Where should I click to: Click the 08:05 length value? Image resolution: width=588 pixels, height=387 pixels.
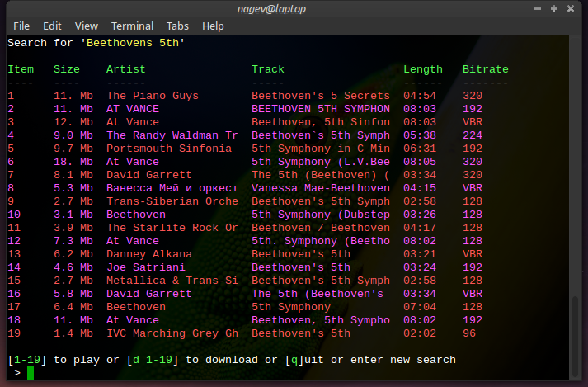pos(420,162)
